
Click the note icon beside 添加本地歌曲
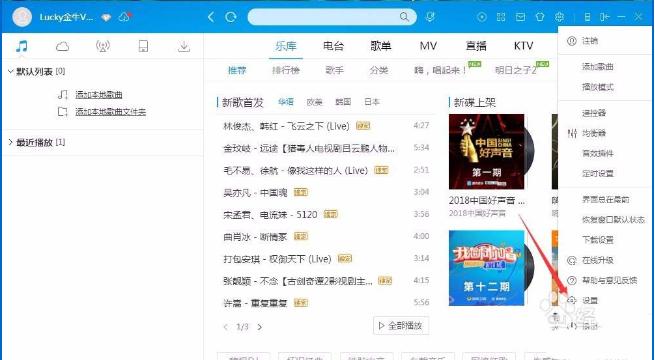coord(63,95)
